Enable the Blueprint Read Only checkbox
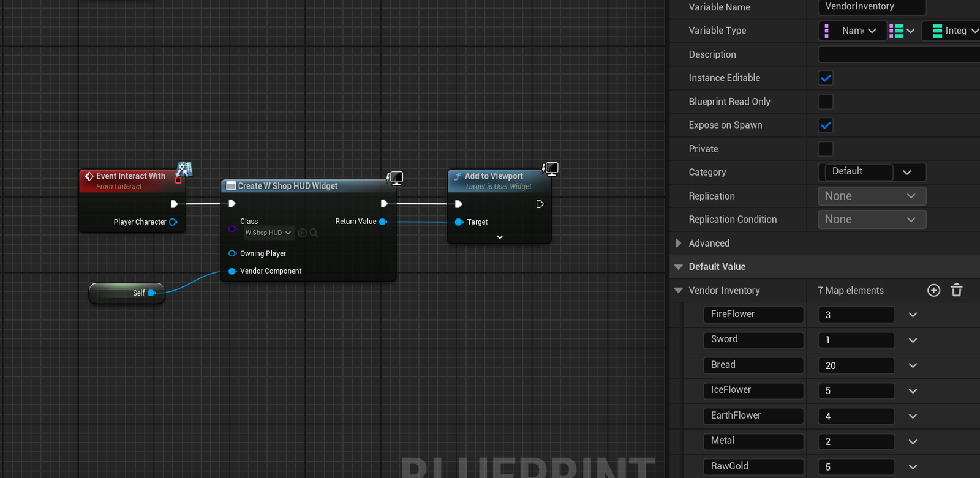980x478 pixels. pyautogui.click(x=826, y=102)
